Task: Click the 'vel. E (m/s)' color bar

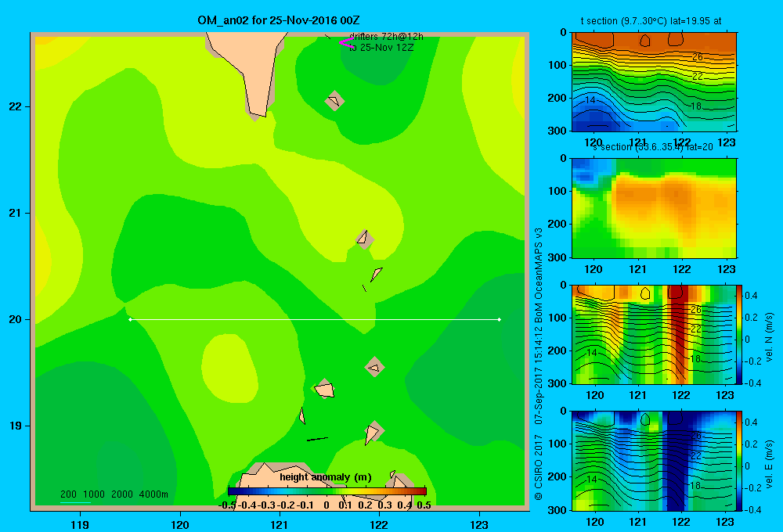Action: pos(740,460)
